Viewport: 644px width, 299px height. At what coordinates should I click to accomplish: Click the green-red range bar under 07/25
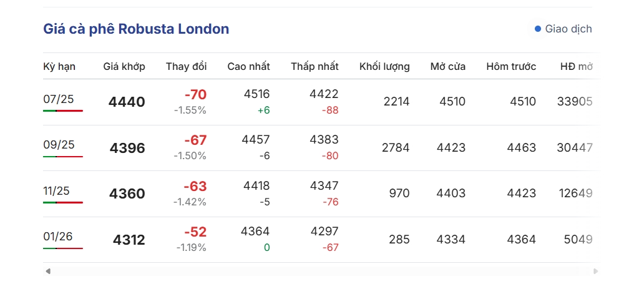63,110
